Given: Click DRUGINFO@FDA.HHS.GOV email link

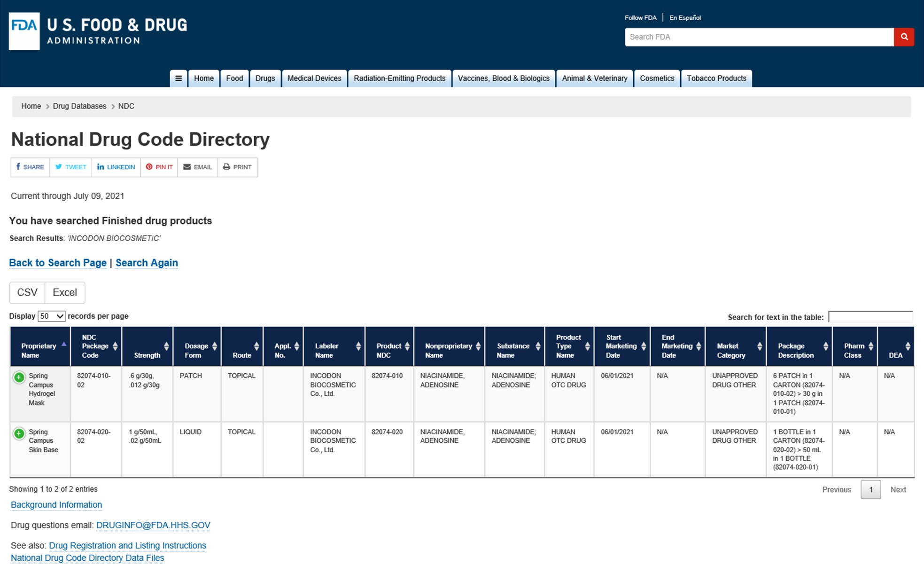Looking at the screenshot, I should coord(153,525).
